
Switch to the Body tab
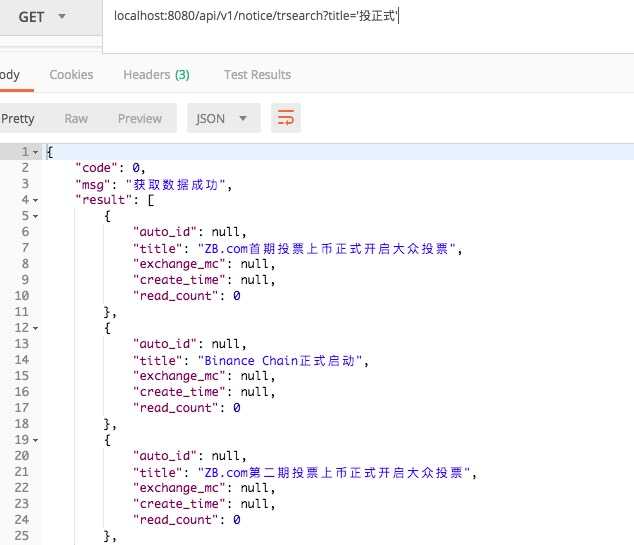[x=10, y=75]
